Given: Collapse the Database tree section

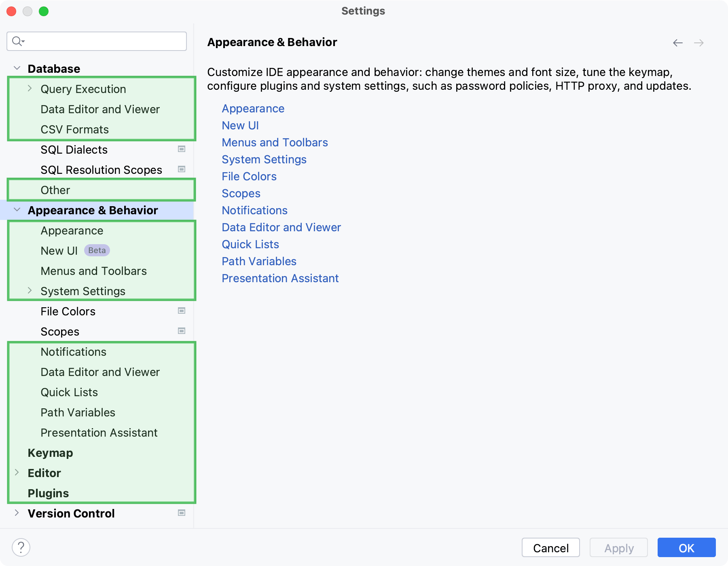Looking at the screenshot, I should click(17, 68).
